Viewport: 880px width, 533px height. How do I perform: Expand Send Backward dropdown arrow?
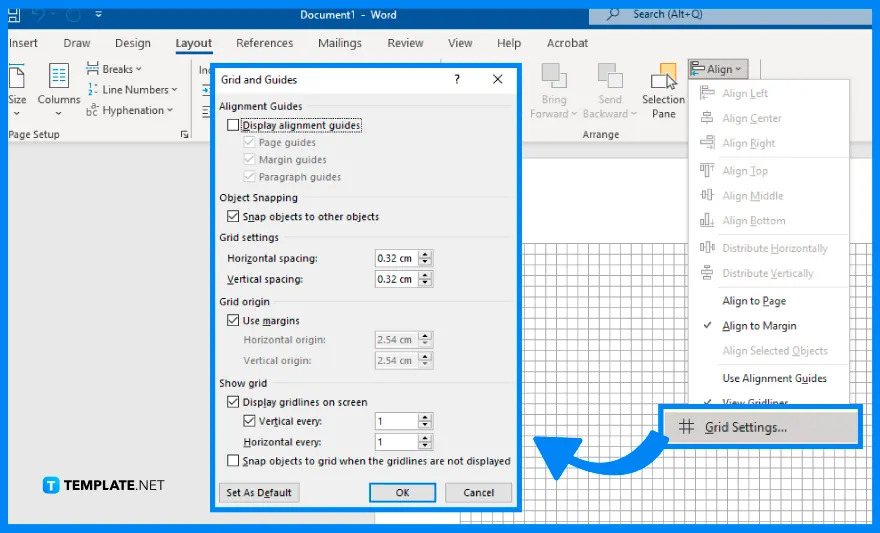[634, 114]
